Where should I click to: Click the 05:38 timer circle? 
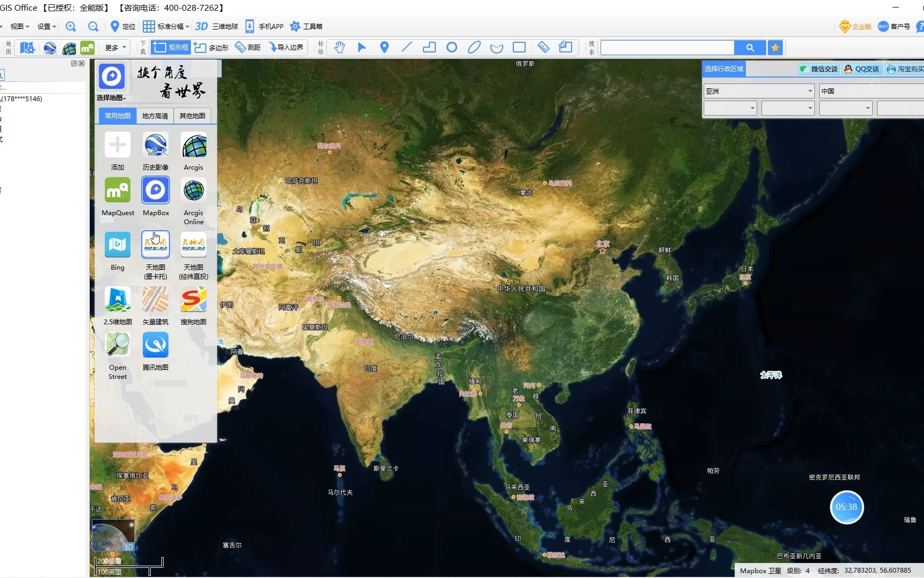[846, 507]
